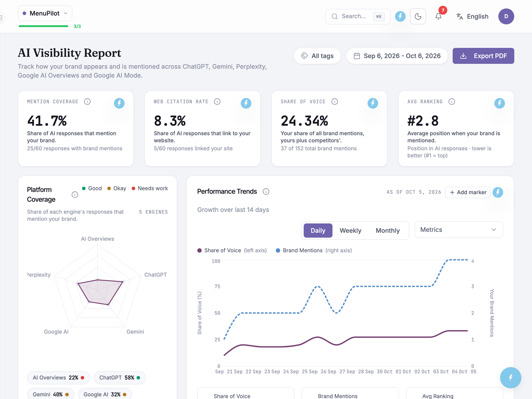Click ChatGPT 58% chip

pyautogui.click(x=119, y=377)
